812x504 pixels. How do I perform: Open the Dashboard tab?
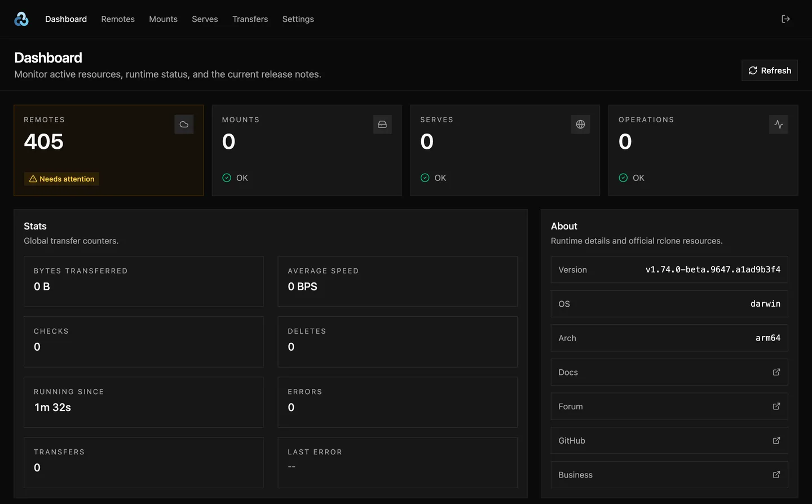[66, 19]
